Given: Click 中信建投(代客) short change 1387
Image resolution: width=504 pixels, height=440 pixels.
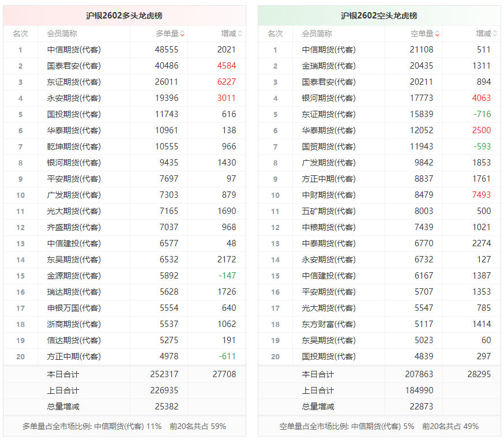Looking at the screenshot, I should pyautogui.click(x=482, y=276).
